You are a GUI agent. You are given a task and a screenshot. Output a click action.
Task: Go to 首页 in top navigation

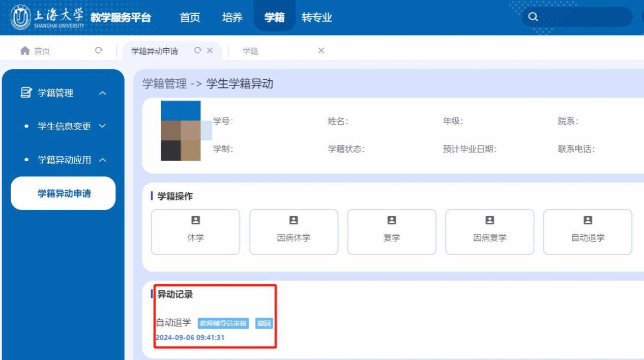(x=190, y=17)
